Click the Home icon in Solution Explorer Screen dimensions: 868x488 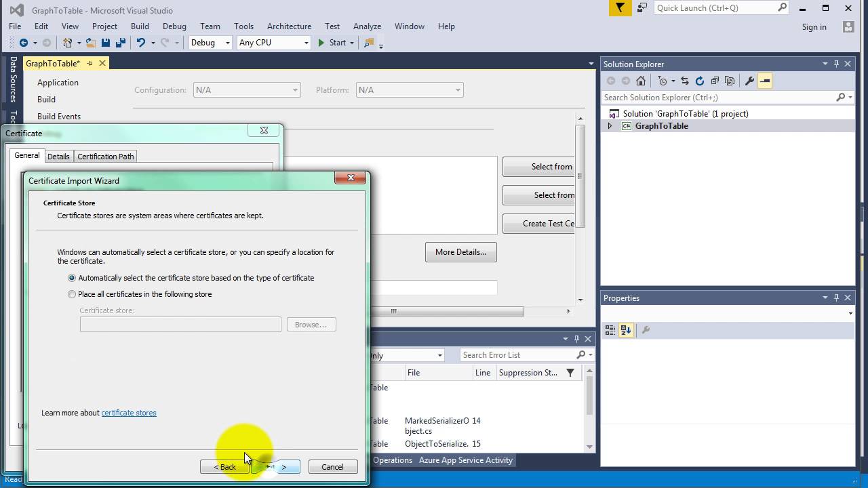coord(641,81)
